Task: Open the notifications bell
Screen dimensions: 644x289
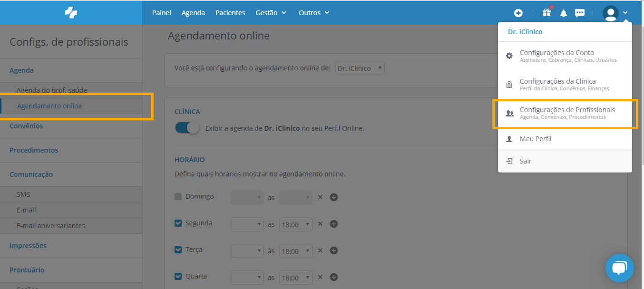Action: pyautogui.click(x=564, y=13)
